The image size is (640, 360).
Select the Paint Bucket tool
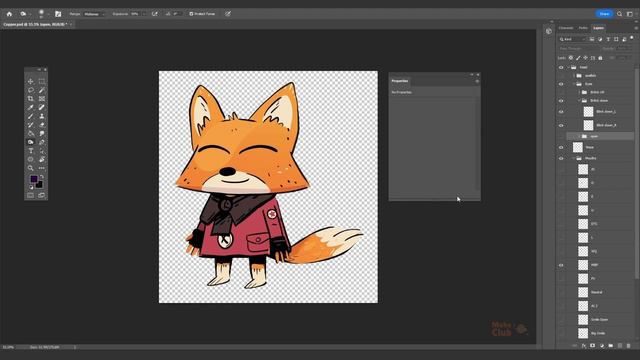[x=31, y=133]
